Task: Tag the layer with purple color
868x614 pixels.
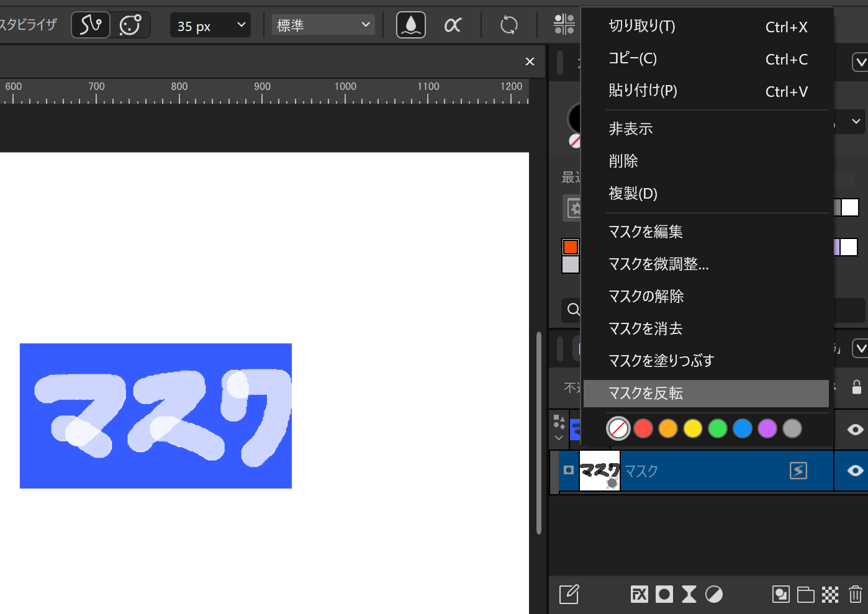Action: [767, 428]
